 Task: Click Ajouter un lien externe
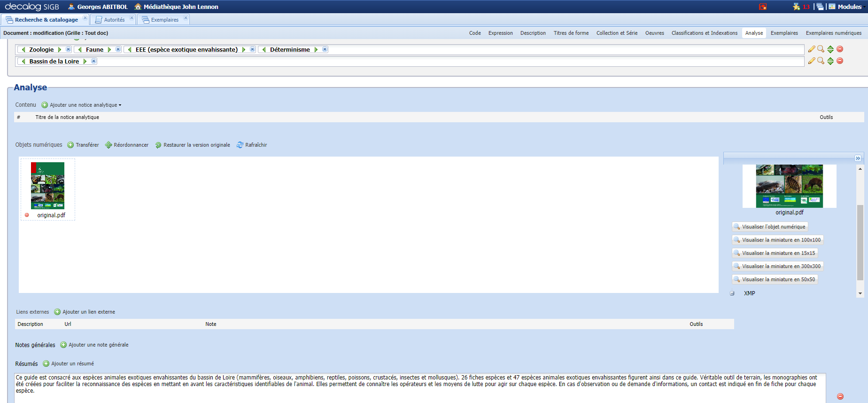[x=85, y=312]
